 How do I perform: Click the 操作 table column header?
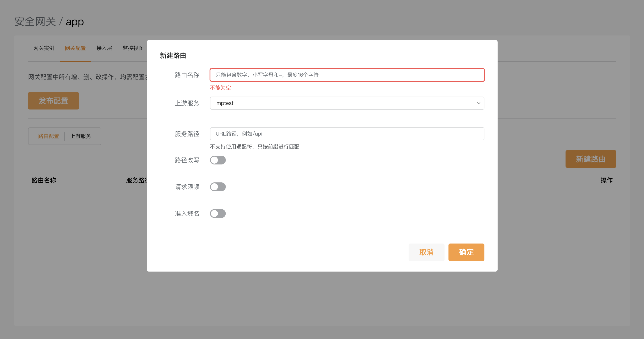click(x=606, y=180)
